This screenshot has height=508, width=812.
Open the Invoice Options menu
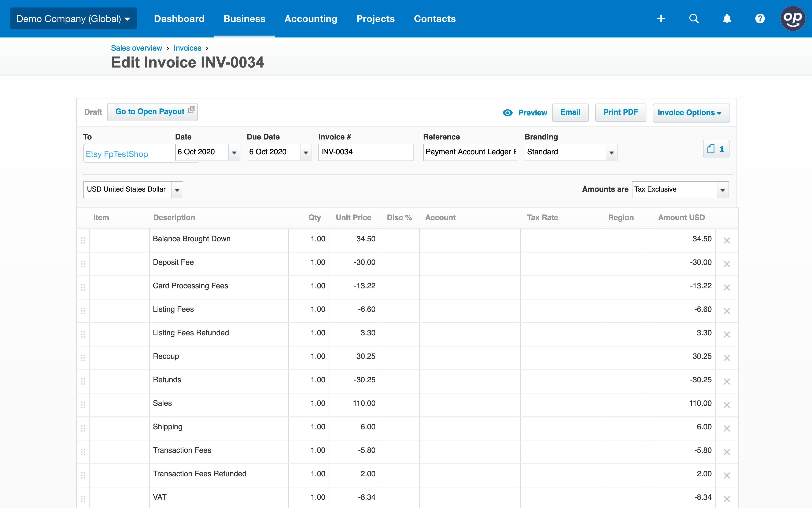[691, 113]
